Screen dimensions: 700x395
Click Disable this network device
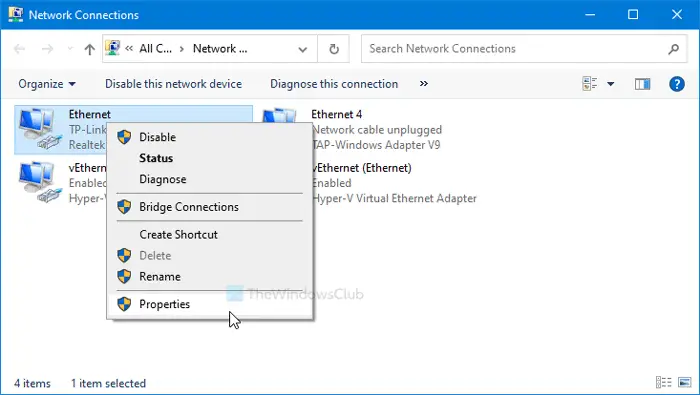173,84
